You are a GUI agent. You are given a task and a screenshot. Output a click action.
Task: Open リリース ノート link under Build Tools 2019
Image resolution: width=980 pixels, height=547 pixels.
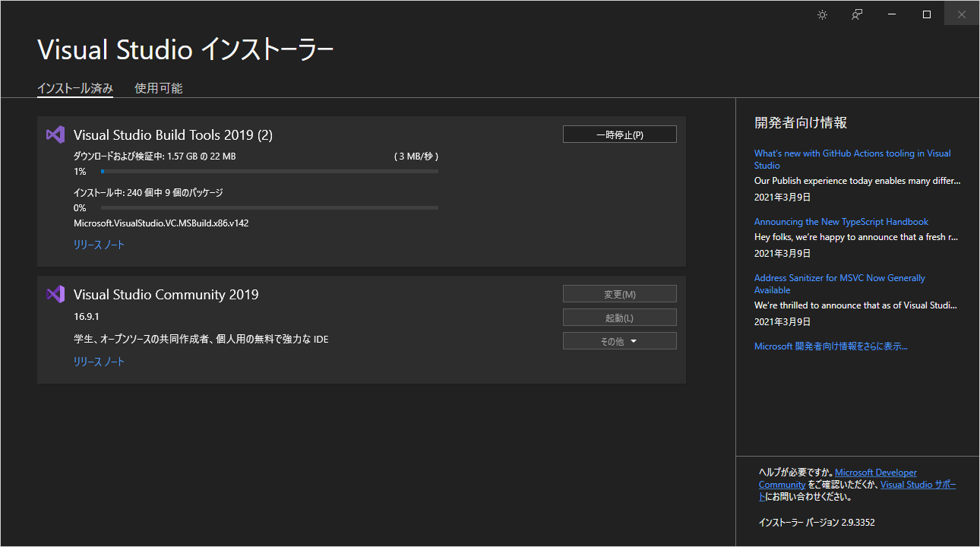click(99, 245)
